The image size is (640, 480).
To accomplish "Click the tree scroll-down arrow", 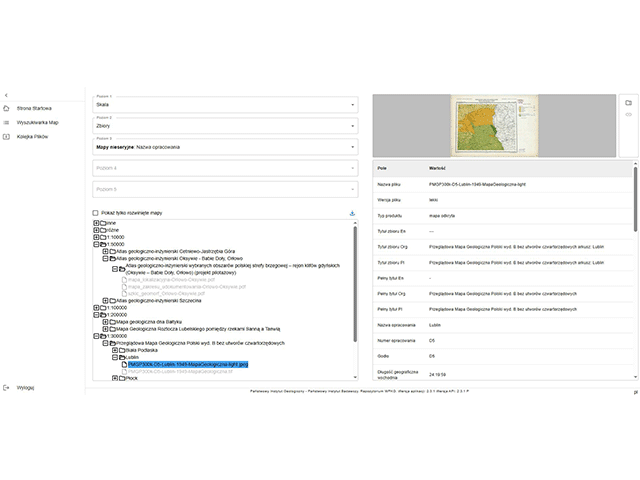I will tap(355, 378).
